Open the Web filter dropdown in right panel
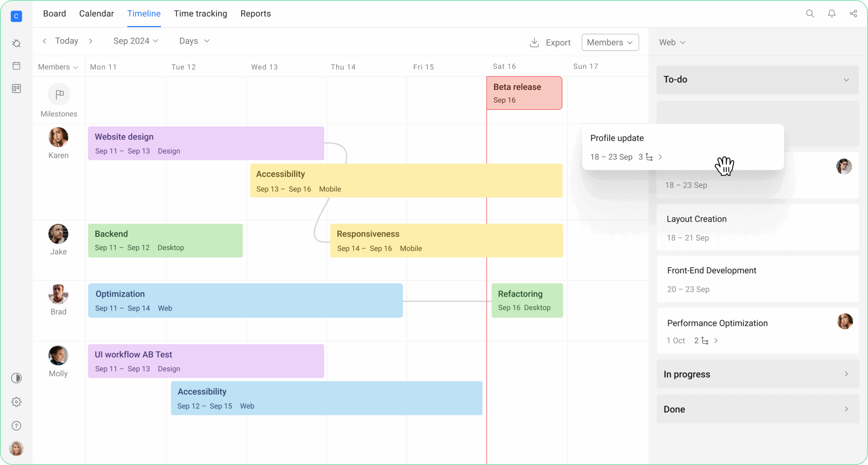868x465 pixels. 672,42
